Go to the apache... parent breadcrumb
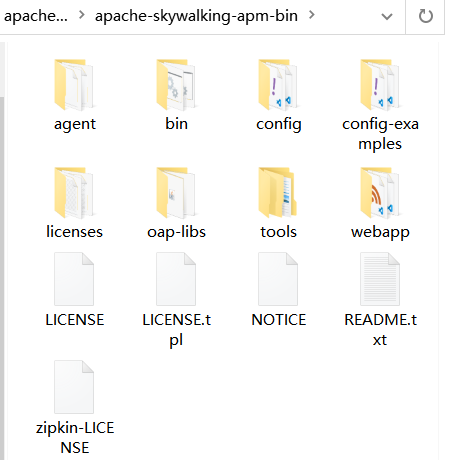 (x=36, y=16)
